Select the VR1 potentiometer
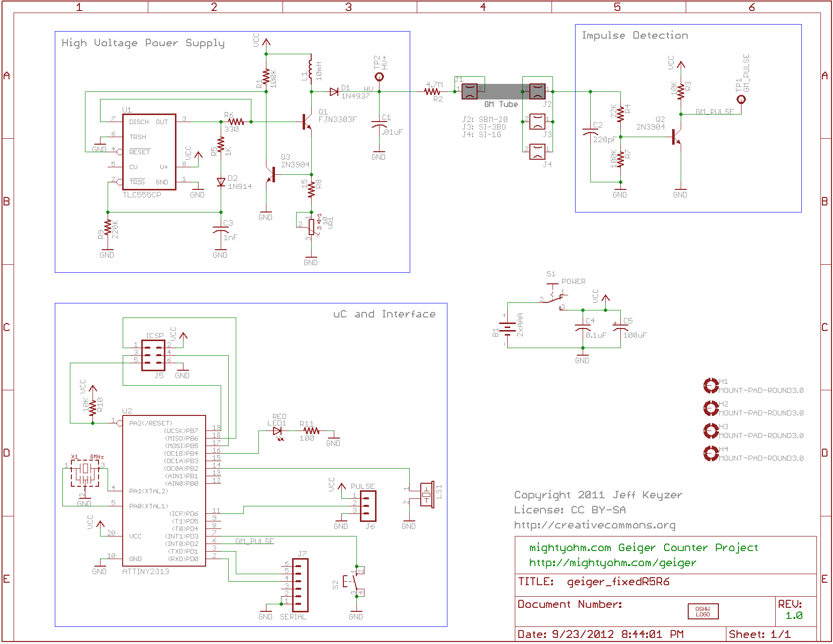 pos(311,227)
